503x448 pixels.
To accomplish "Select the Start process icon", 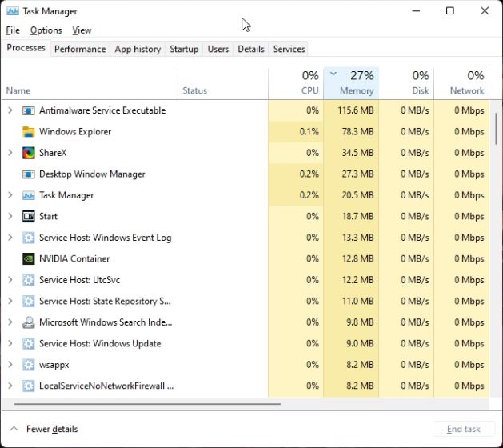I will pyautogui.click(x=29, y=217).
